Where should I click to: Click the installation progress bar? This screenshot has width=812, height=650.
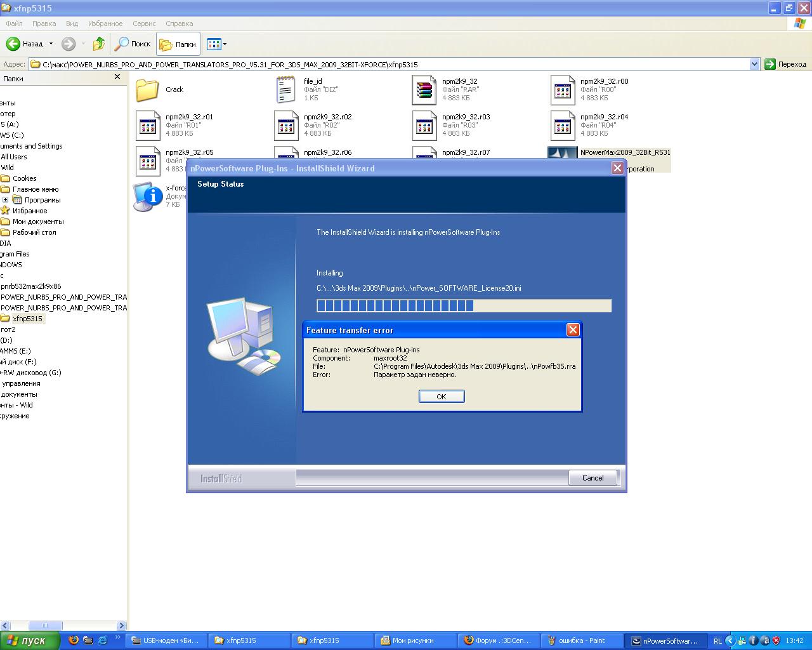464,306
